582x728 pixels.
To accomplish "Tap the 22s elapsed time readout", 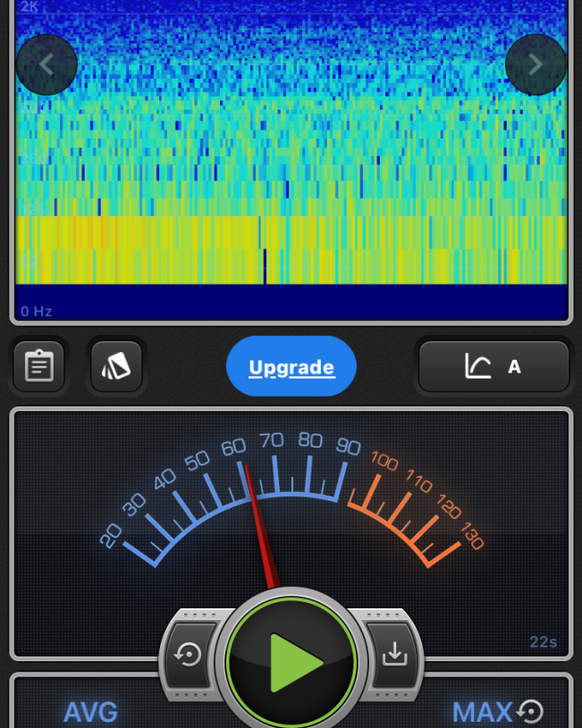I will pos(543,642).
